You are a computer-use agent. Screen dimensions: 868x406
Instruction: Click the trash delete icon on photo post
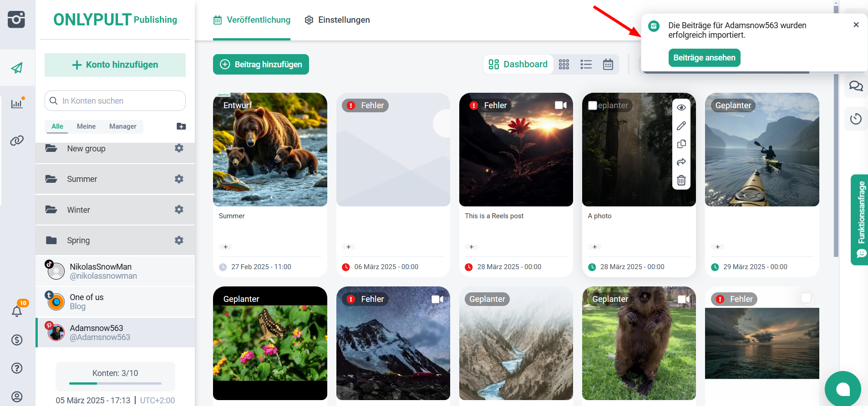click(681, 180)
